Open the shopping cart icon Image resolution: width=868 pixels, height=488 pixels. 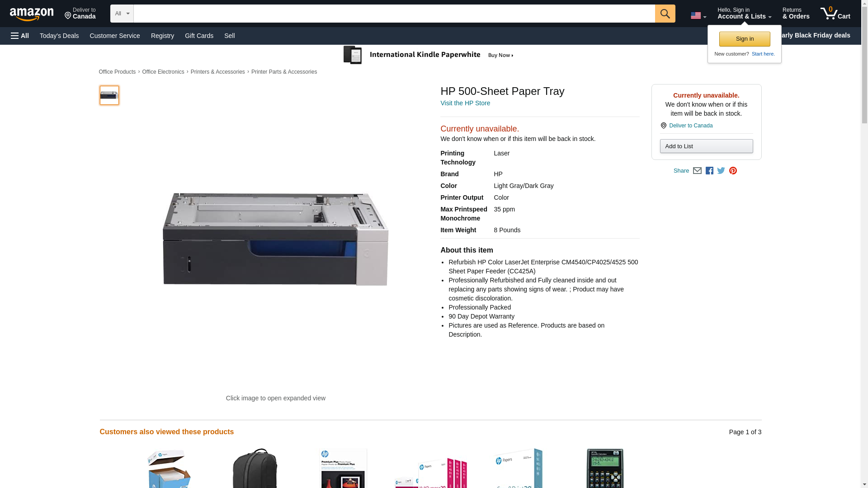click(x=835, y=13)
